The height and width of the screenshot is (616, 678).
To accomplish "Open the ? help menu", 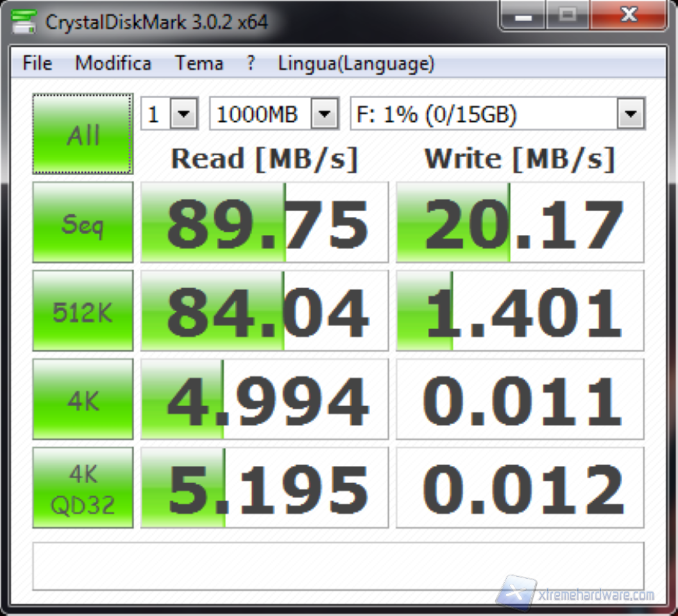I will point(250,64).
